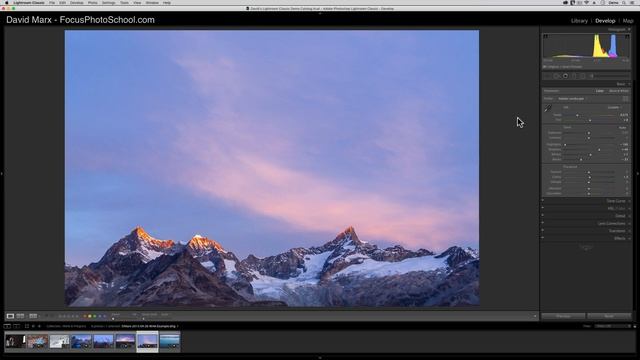Toggle the Detail panel switch
Screen dimensions: 640x360
pyautogui.click(x=542, y=215)
